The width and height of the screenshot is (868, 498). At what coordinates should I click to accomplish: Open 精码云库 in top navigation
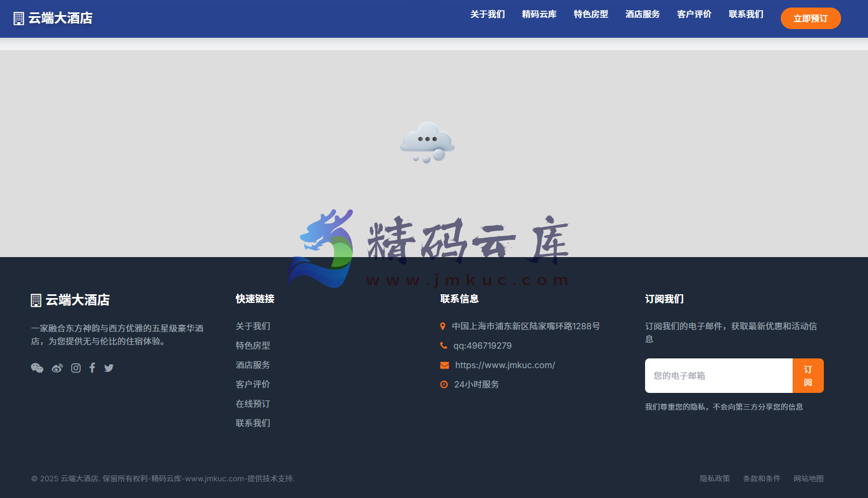[x=540, y=14]
